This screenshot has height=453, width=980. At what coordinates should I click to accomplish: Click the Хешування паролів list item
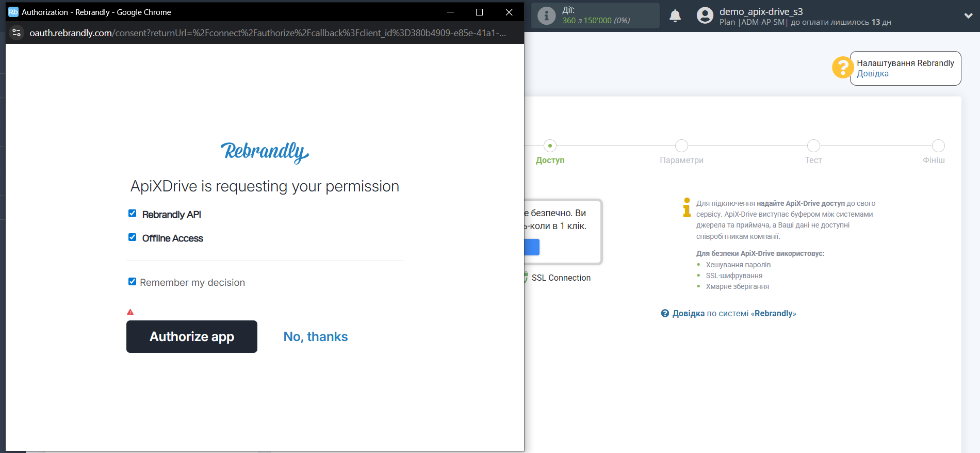pos(738,265)
